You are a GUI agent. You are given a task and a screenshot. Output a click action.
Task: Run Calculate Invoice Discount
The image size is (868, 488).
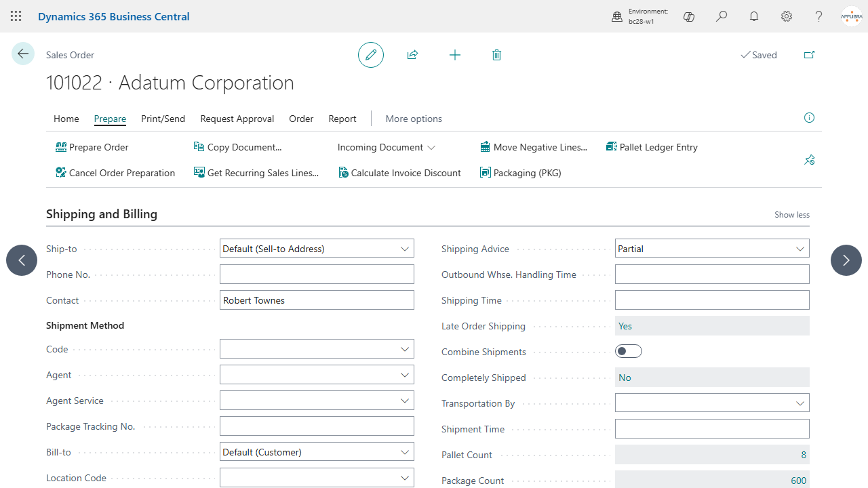(400, 173)
